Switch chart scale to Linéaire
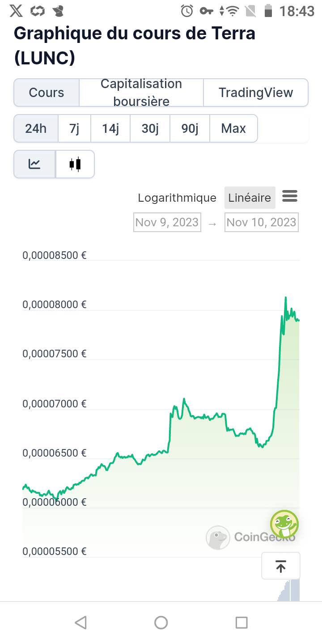 [250, 198]
